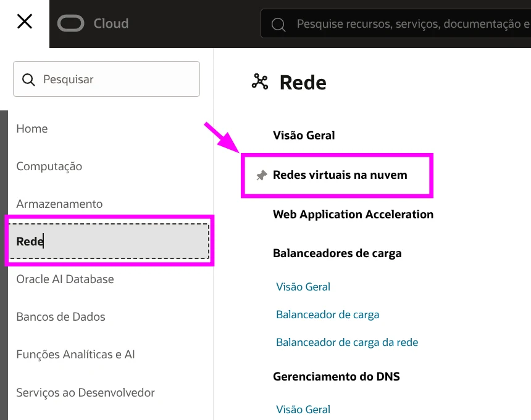This screenshot has height=420, width=531.
Task: Open Visão Geral under Gerenciamento do DNS
Action: click(303, 410)
